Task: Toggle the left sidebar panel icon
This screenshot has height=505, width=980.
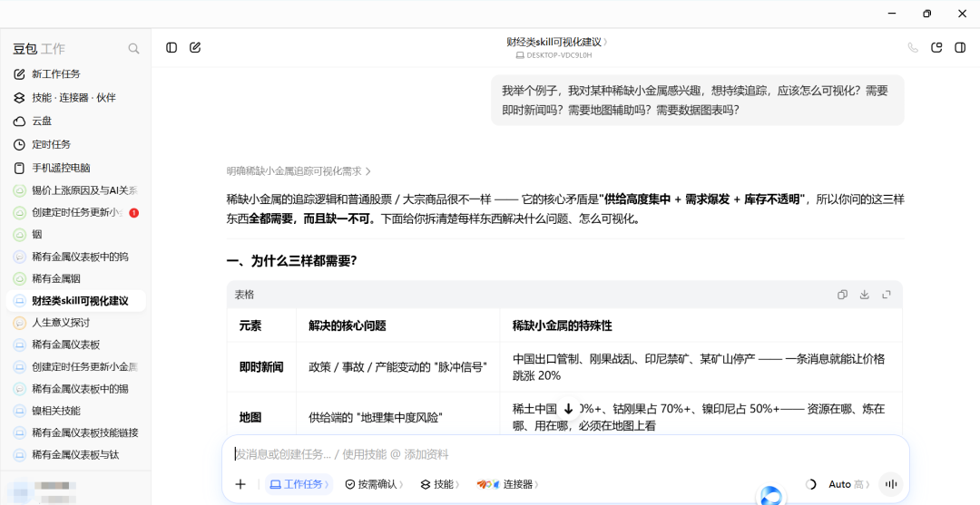Action: pyautogui.click(x=171, y=47)
